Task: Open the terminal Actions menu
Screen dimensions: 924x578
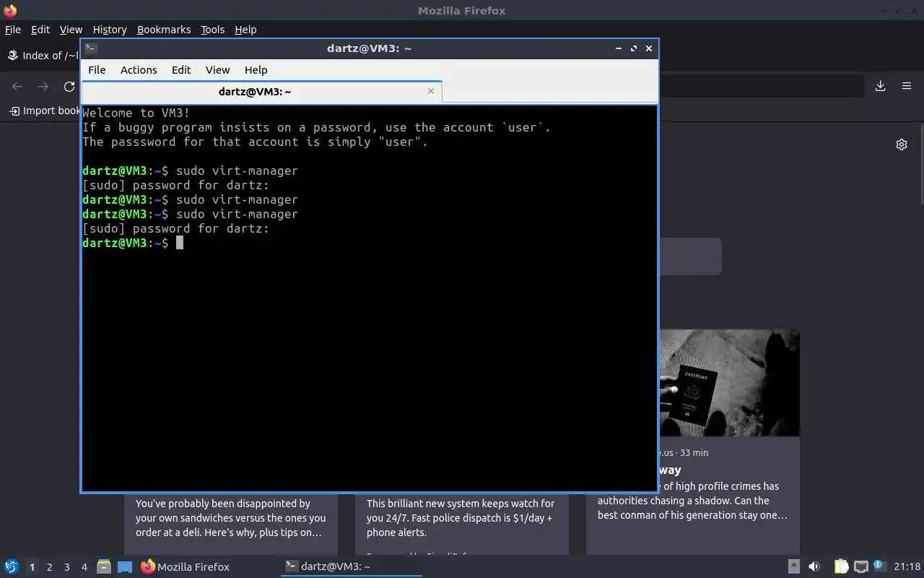Action: [139, 70]
